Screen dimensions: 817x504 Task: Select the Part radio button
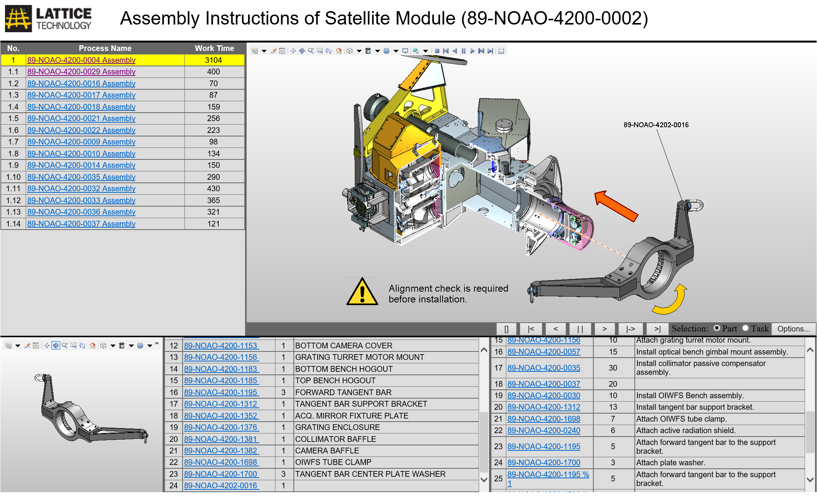click(717, 328)
